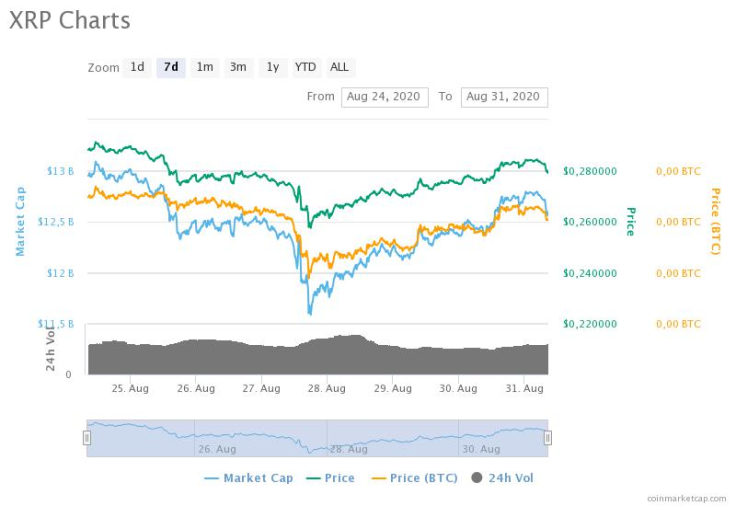Click the coinmarketcap.com credit text
736x506 pixels.
687,498
